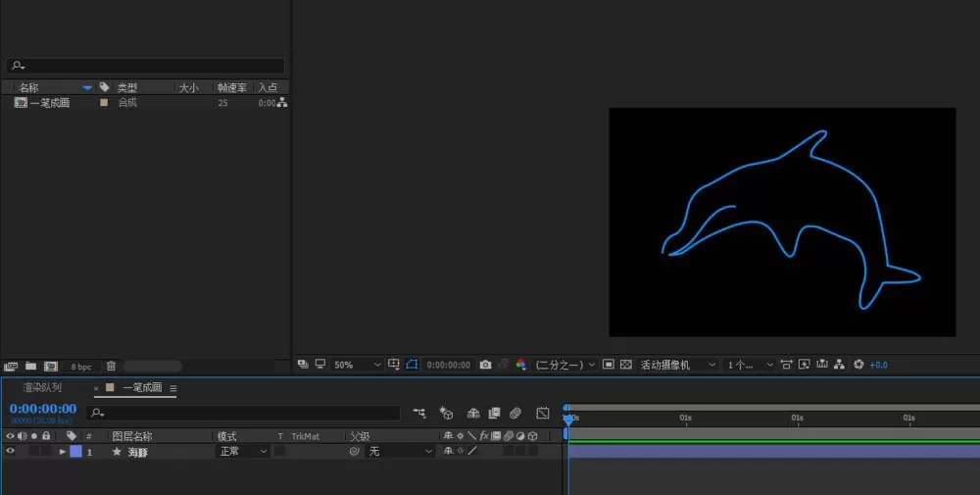
Task: Click the current time indicator in timeline
Action: 568,420
